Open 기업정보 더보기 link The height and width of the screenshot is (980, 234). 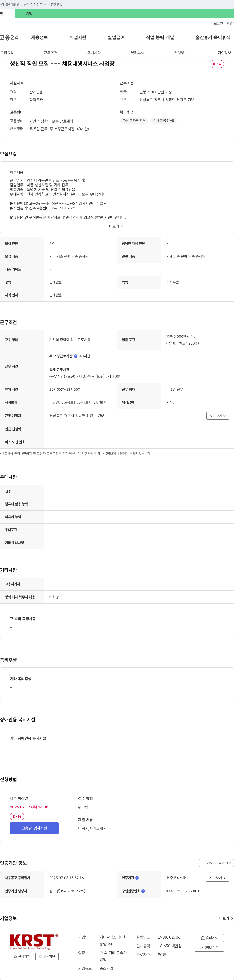tap(226, 918)
